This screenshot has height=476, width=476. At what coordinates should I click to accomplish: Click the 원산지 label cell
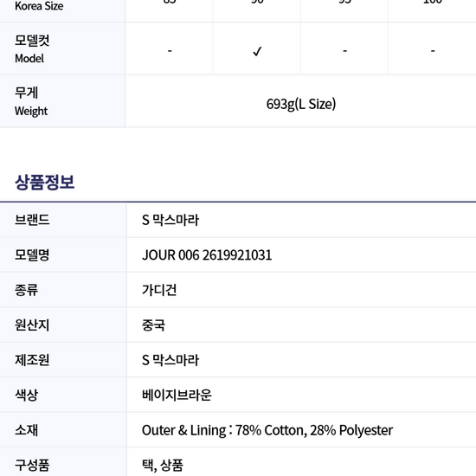63,325
